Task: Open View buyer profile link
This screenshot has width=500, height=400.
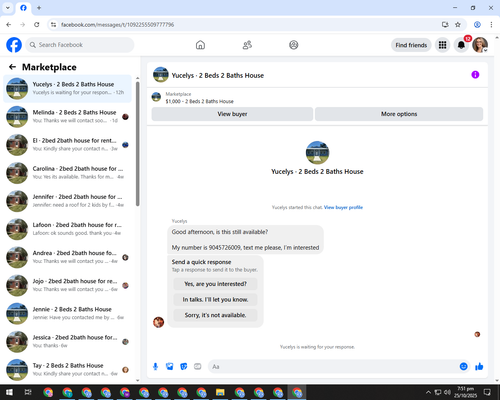Action: [343, 207]
